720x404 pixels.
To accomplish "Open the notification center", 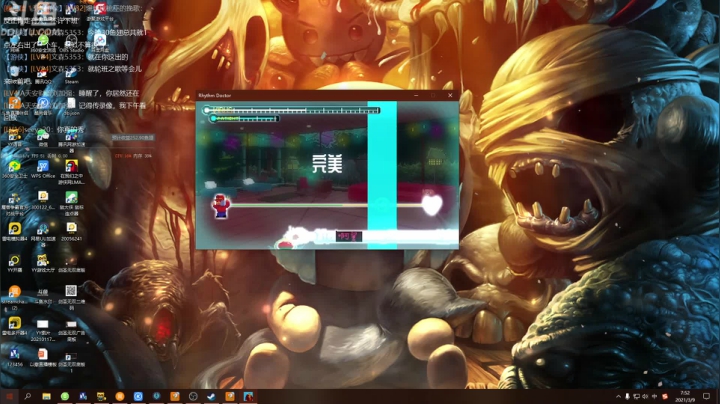I will [x=707, y=396].
